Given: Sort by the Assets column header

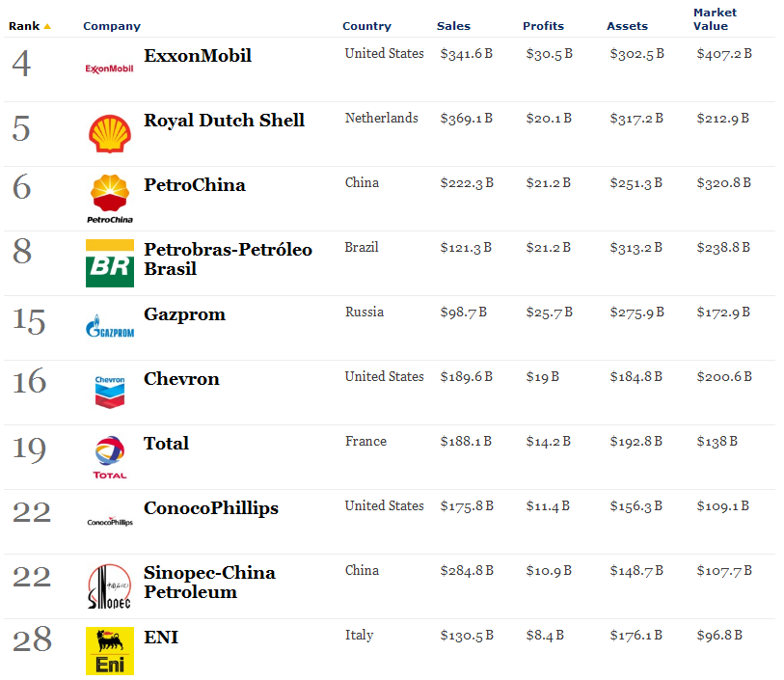Looking at the screenshot, I should [x=627, y=26].
